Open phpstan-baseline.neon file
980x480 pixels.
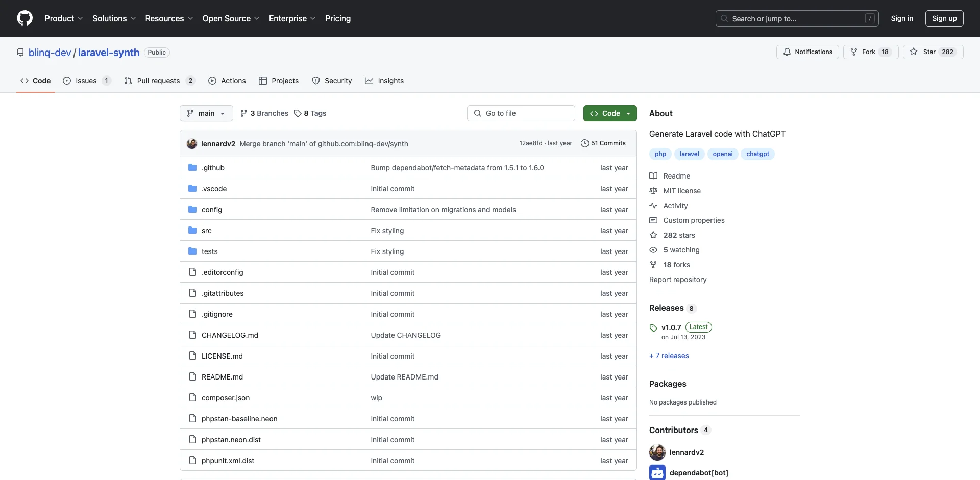[x=239, y=419]
